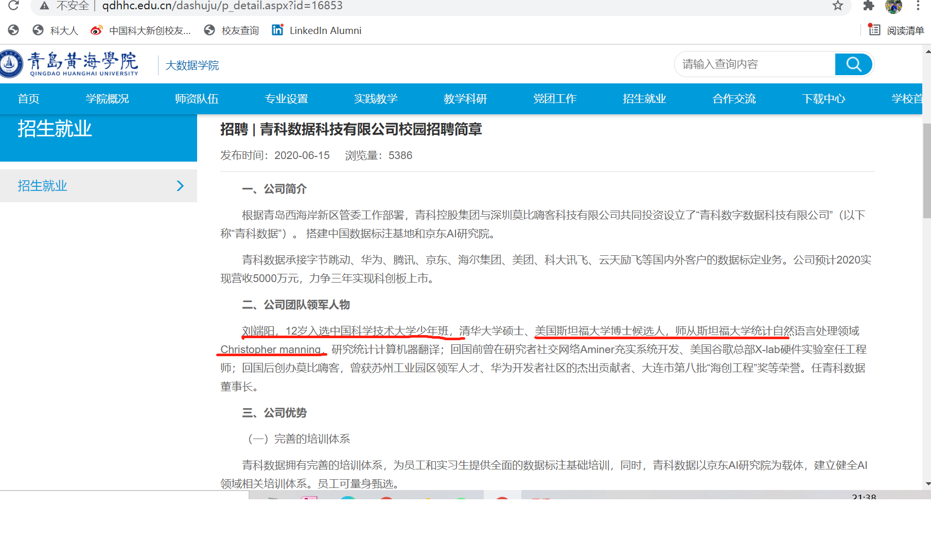
Task: Click the Qingdao Huanghai University logo
Action: pos(69,64)
